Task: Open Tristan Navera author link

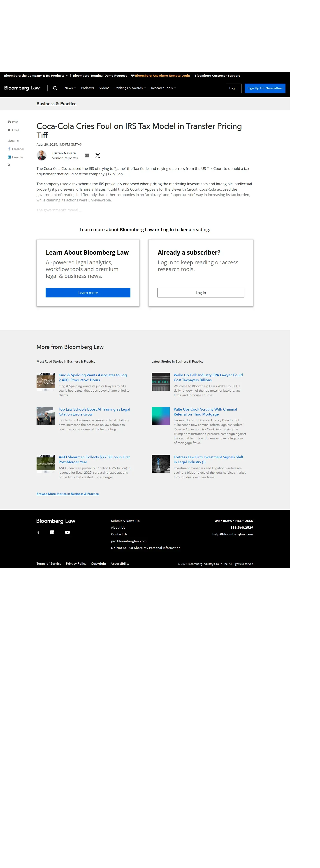Action: coord(63,153)
